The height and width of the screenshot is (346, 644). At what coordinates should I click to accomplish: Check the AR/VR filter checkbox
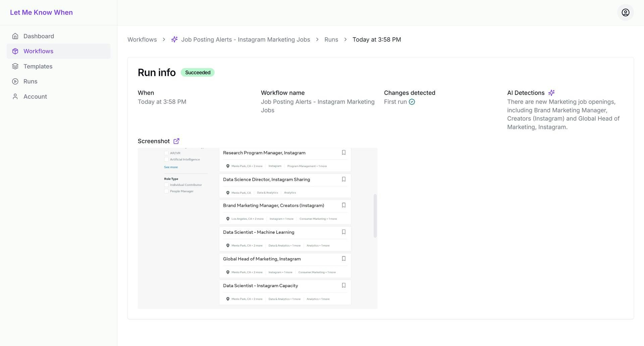[x=166, y=153]
